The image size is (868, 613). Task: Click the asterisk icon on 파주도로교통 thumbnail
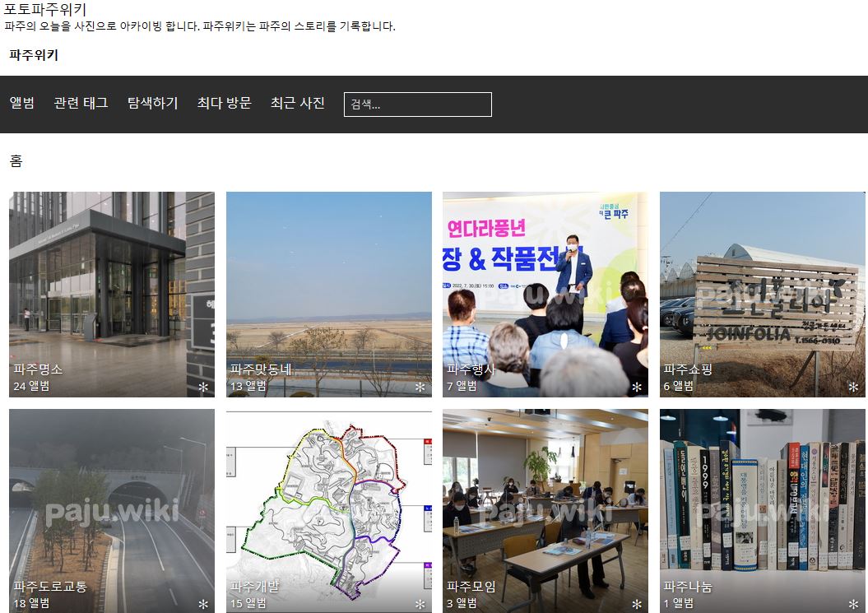tap(203, 604)
